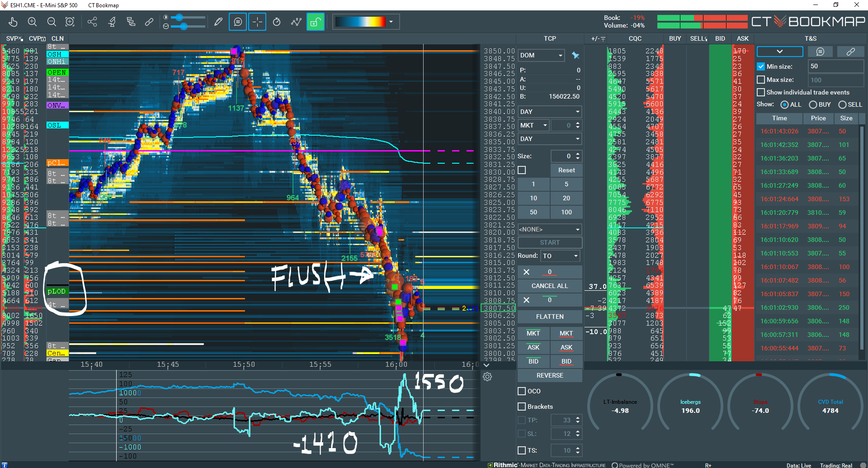Click the size preset 100 button
The width and height of the screenshot is (868, 468).
tap(566, 212)
